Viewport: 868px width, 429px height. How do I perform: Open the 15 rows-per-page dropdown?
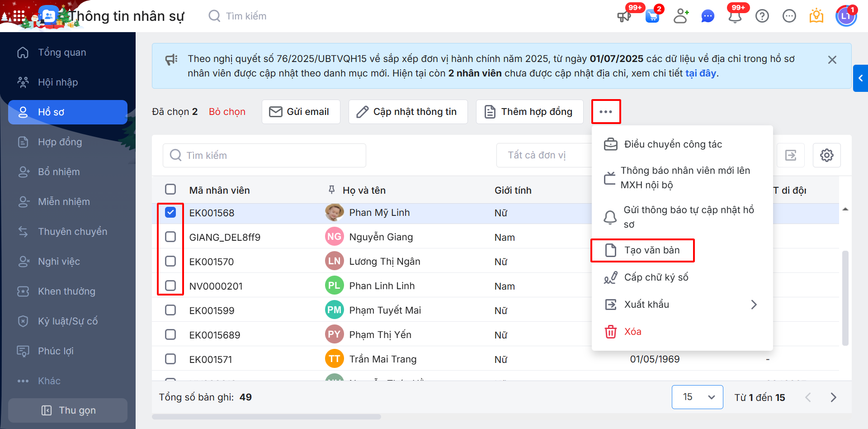tap(697, 397)
